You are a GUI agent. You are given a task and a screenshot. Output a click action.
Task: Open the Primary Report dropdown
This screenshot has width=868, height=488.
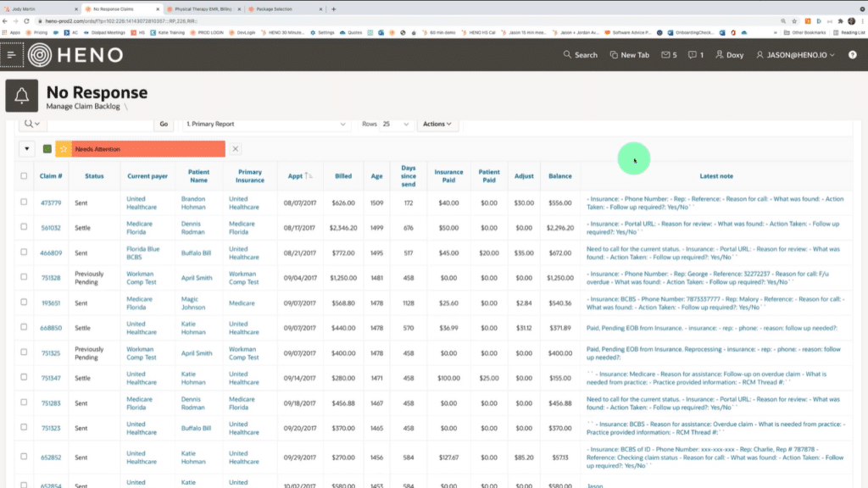tap(266, 124)
